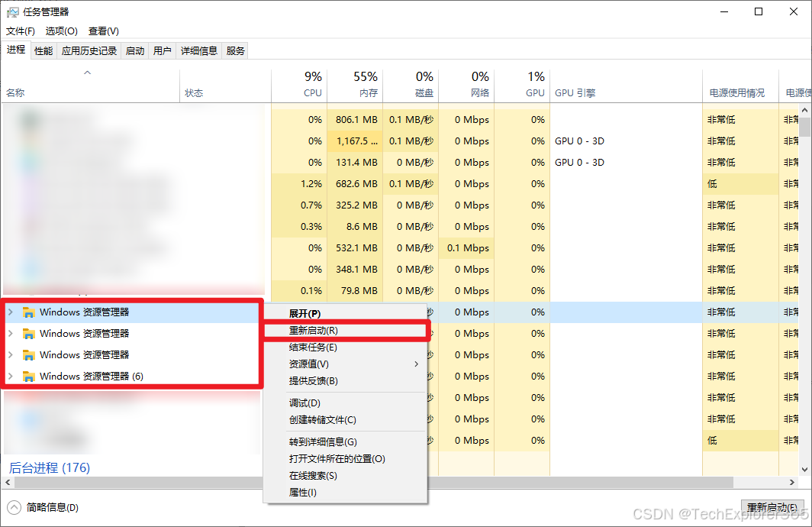Open the 选项(O) menu

(62, 31)
